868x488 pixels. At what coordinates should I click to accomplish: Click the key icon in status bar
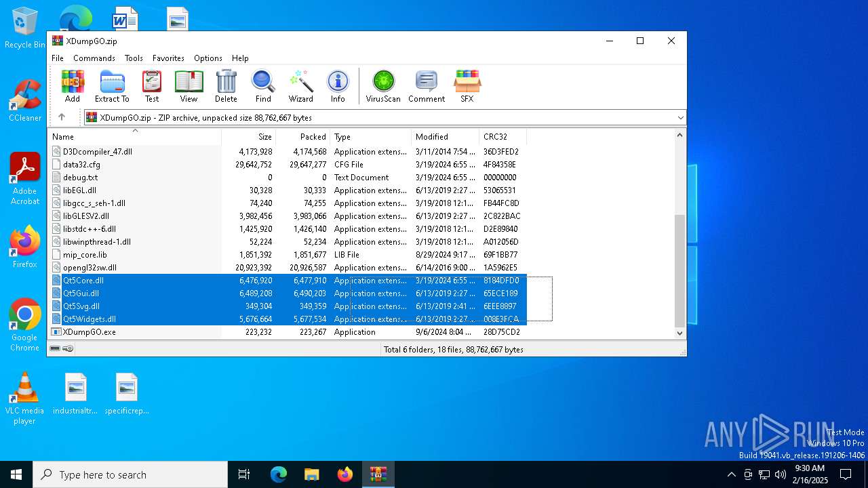(68, 348)
